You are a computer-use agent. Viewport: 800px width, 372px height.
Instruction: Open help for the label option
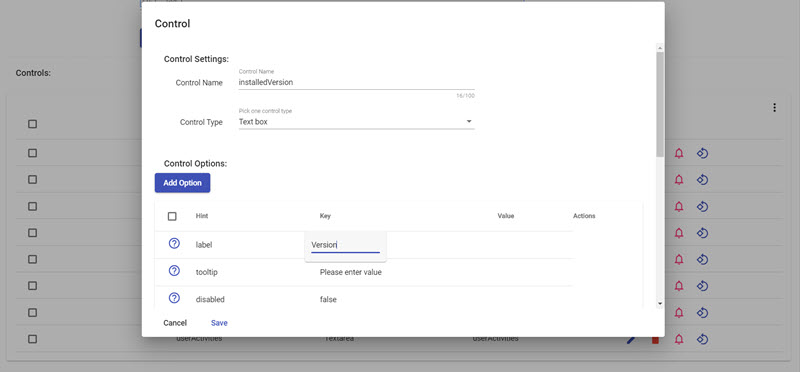pos(174,244)
